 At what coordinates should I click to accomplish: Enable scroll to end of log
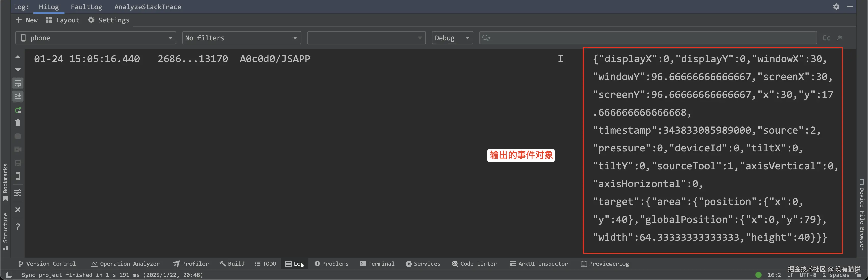[x=18, y=96]
